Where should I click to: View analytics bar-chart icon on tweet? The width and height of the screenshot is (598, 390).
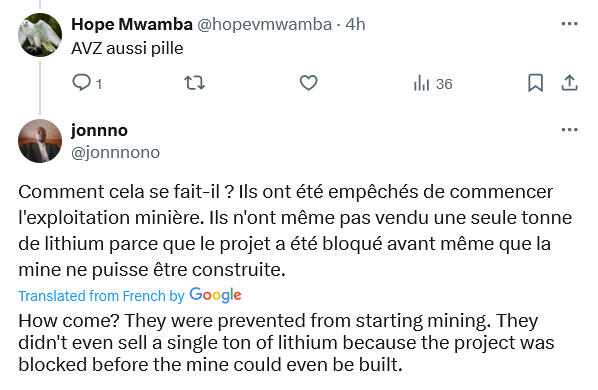point(421,83)
